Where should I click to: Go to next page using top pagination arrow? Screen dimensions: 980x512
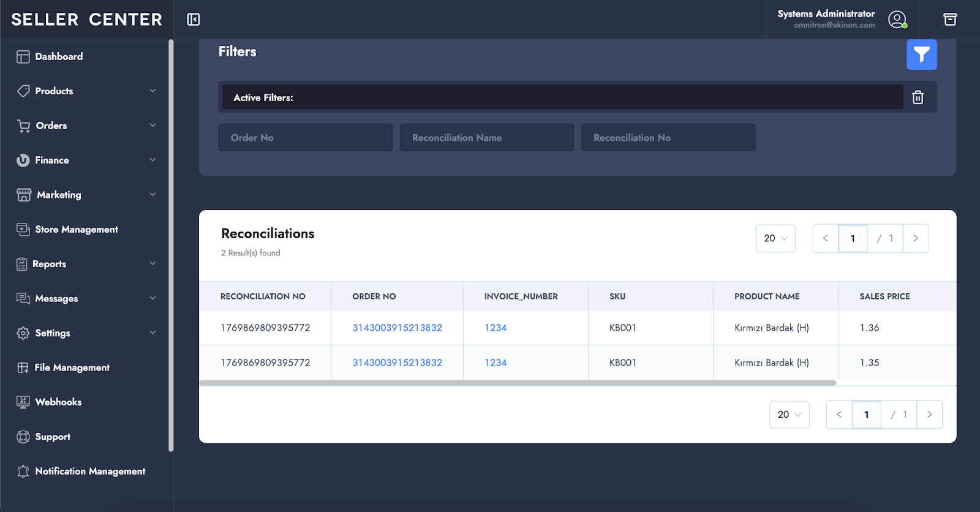click(x=916, y=238)
